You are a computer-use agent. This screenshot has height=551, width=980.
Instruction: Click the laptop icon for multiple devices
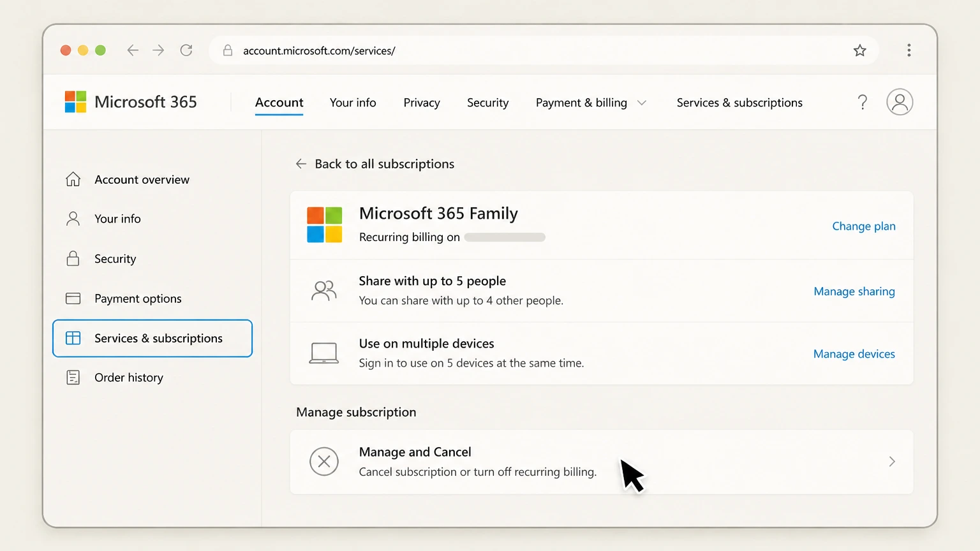(324, 353)
